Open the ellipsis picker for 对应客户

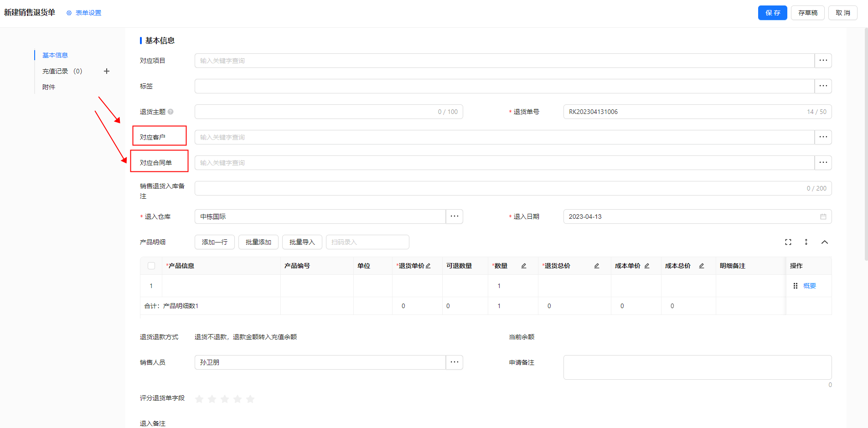(823, 137)
